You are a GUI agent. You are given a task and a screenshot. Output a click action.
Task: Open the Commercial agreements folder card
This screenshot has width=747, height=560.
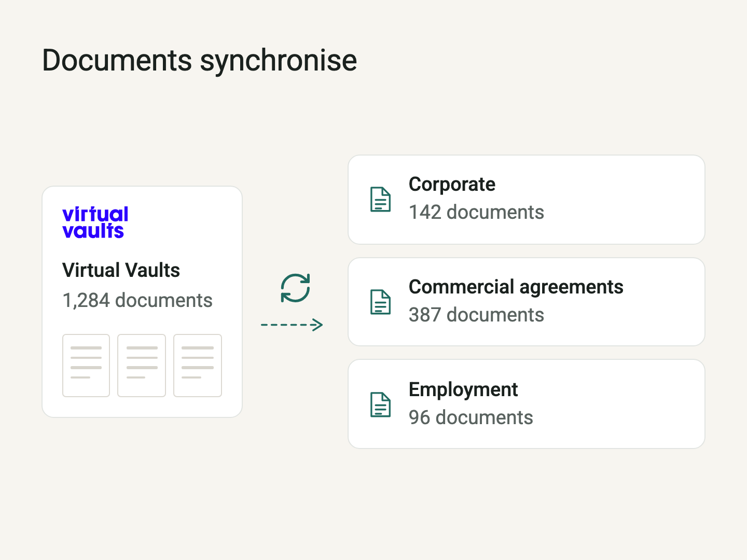coord(527,302)
